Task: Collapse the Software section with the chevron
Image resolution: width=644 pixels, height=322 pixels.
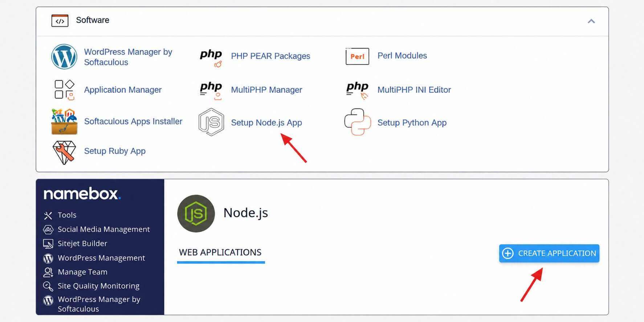Action: tap(591, 21)
